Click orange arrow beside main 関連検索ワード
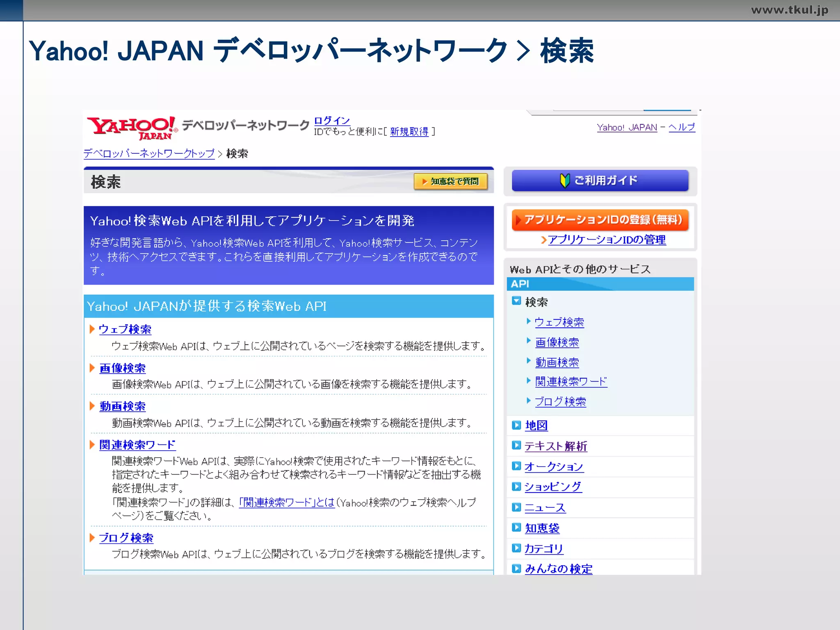The image size is (840, 630). pyautogui.click(x=92, y=445)
